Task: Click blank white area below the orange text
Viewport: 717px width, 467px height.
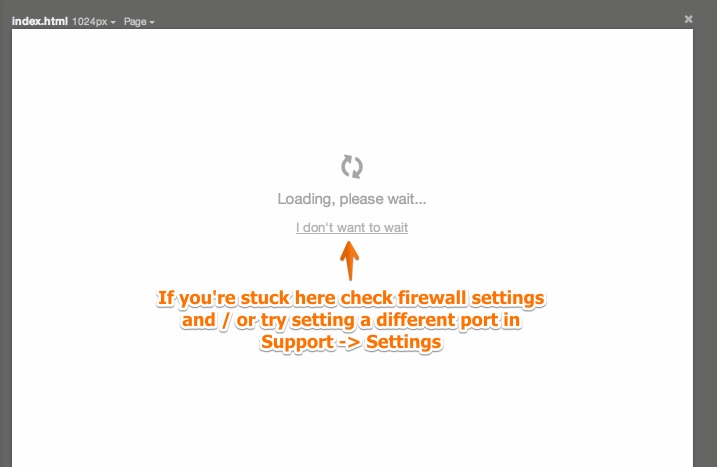Action: pyautogui.click(x=352, y=412)
